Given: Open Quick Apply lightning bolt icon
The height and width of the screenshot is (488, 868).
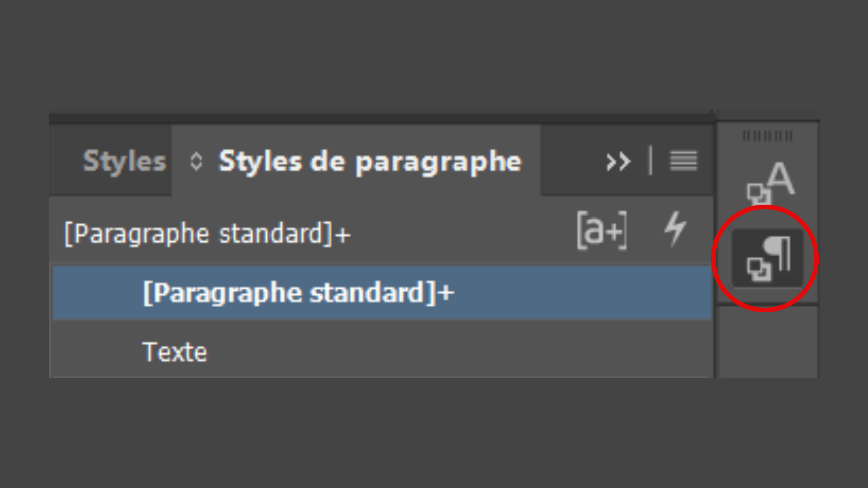Looking at the screenshot, I should pyautogui.click(x=675, y=229).
